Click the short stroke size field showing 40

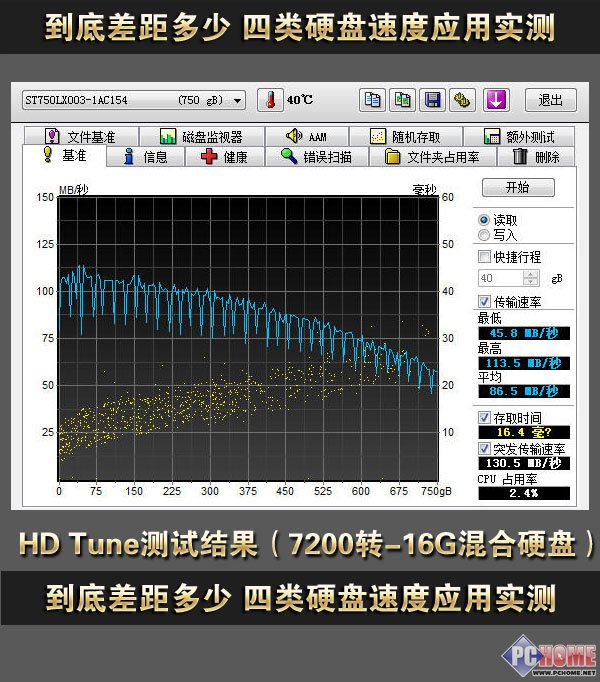(x=500, y=278)
